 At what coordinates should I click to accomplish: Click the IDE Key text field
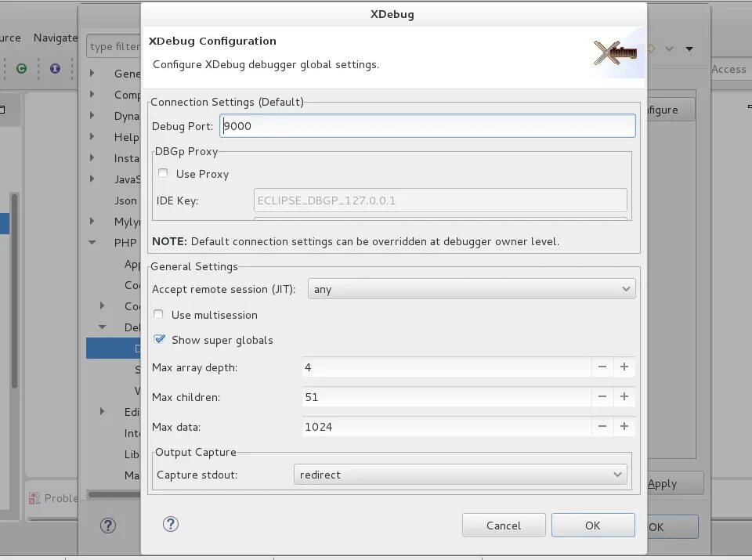point(439,201)
